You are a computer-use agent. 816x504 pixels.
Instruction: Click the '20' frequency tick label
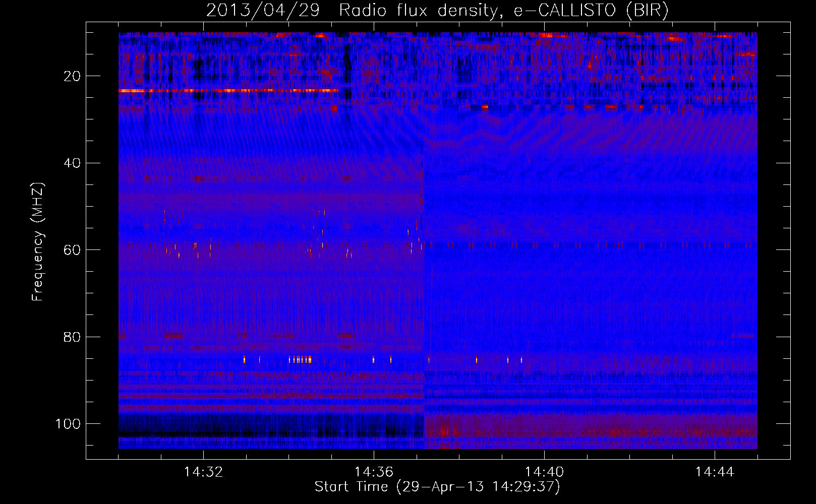73,76
